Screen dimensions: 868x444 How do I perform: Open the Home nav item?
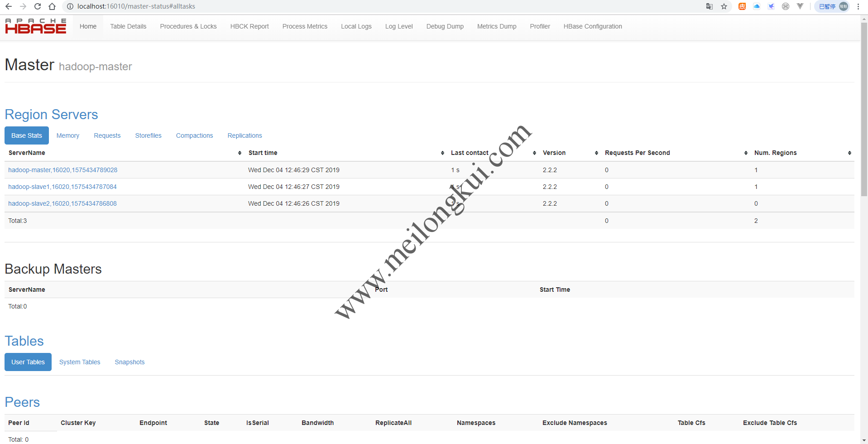tap(88, 26)
